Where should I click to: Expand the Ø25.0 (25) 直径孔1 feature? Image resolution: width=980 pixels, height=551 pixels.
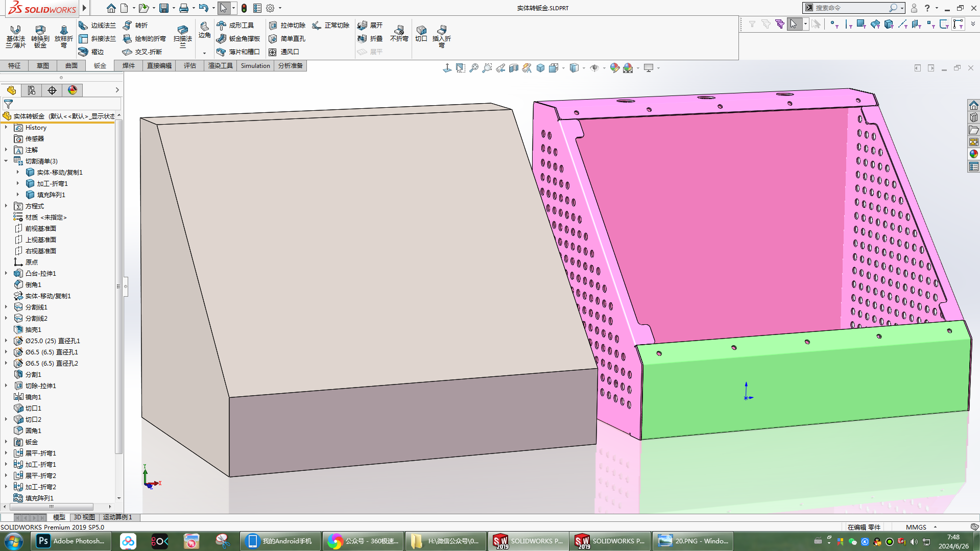(6, 341)
